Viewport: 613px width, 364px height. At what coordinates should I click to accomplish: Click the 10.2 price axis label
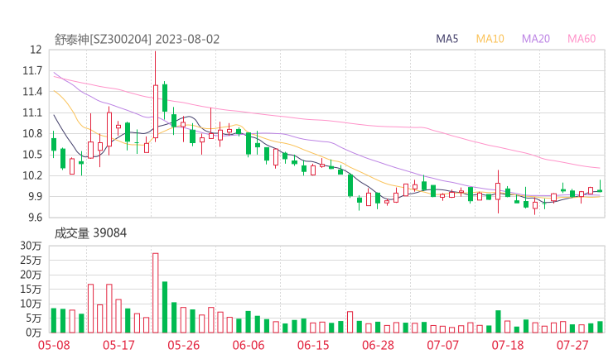pyautogui.click(x=32, y=175)
